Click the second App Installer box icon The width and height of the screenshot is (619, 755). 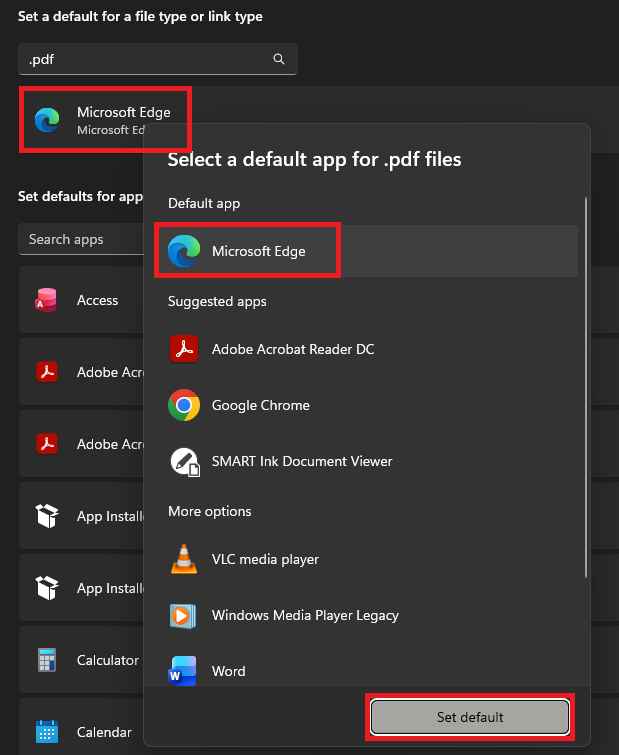coord(47,587)
